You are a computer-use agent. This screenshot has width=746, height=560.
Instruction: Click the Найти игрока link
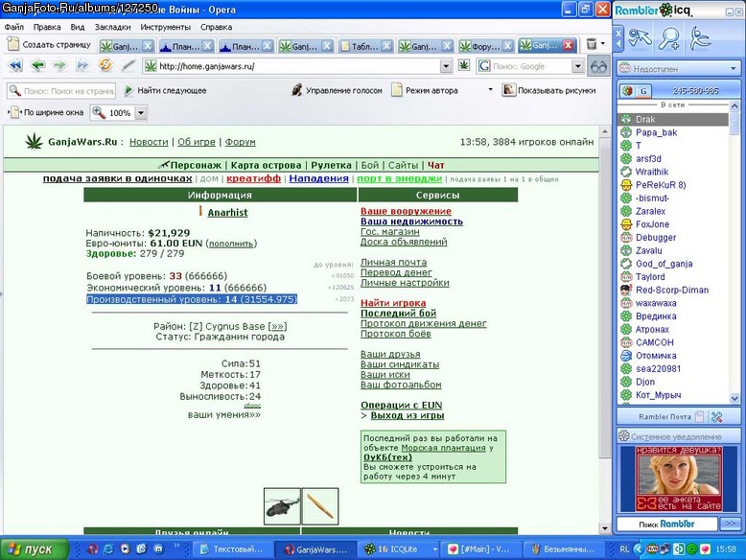pyautogui.click(x=393, y=303)
